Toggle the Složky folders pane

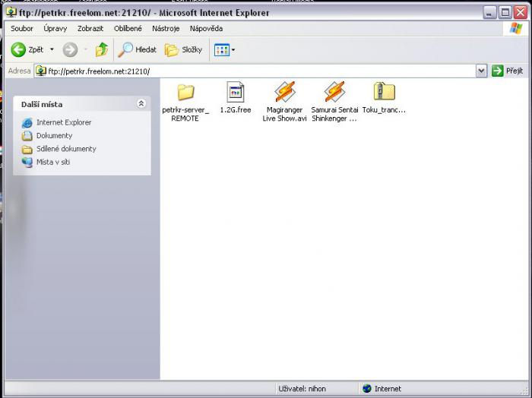[x=183, y=50]
